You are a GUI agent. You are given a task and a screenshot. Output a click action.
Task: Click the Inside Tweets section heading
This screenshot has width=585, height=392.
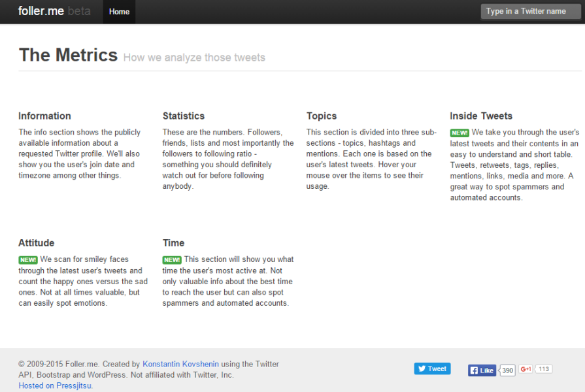[x=481, y=116]
